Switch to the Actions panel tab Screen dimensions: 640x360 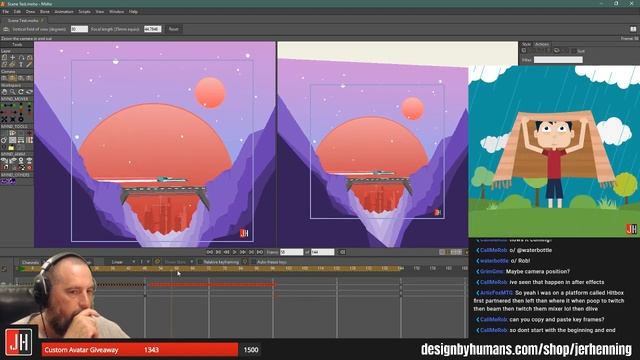542,44
